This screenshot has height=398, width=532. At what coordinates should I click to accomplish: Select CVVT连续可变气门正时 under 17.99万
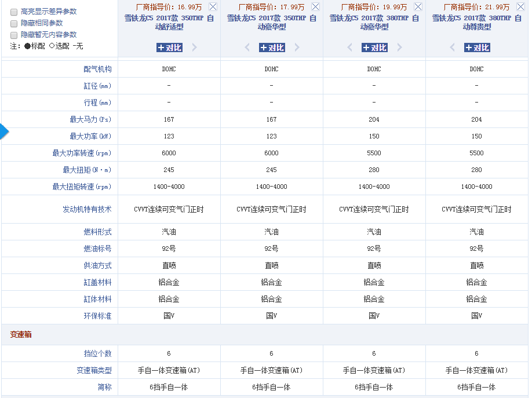click(271, 209)
